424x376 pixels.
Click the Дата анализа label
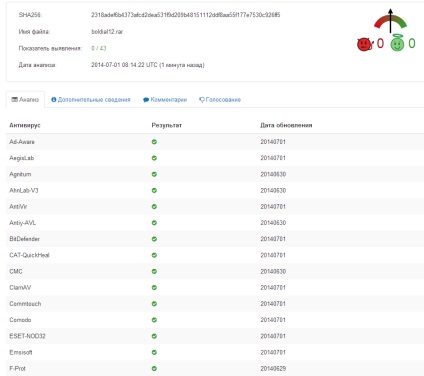(37, 65)
